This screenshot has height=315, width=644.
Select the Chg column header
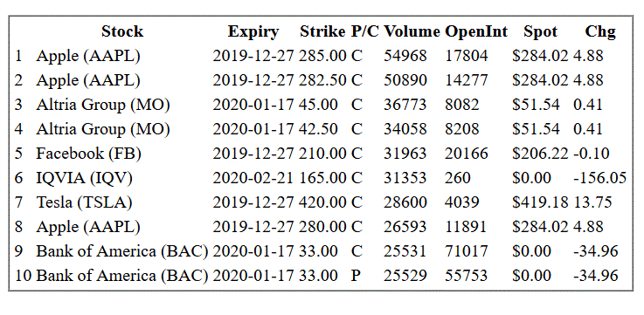pyautogui.click(x=600, y=31)
